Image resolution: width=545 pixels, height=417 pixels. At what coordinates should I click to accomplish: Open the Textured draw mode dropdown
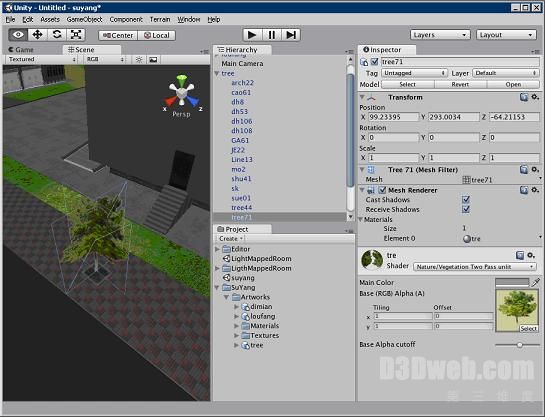(42, 59)
